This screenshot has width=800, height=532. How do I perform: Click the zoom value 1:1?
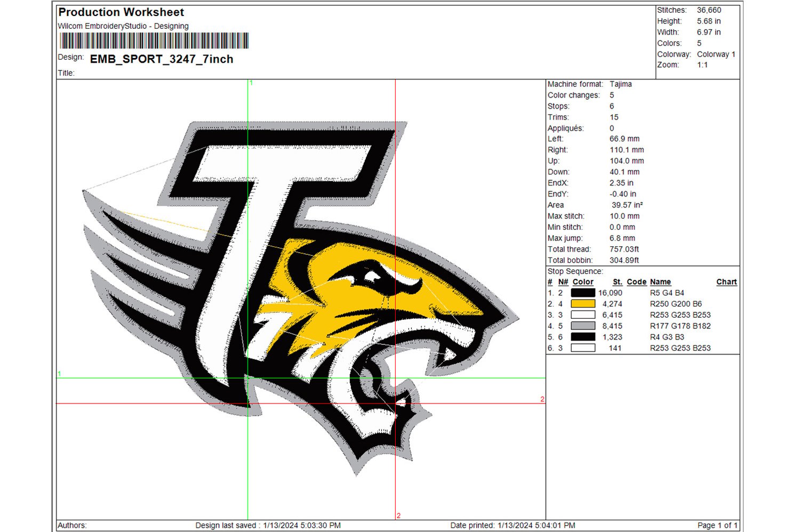[x=702, y=65]
